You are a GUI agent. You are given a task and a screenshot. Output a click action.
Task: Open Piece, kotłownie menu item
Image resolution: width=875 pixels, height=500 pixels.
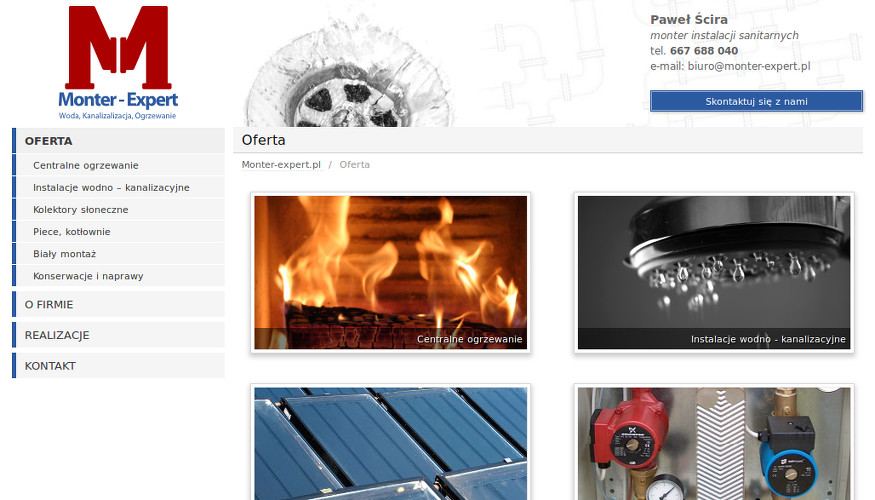(118, 232)
